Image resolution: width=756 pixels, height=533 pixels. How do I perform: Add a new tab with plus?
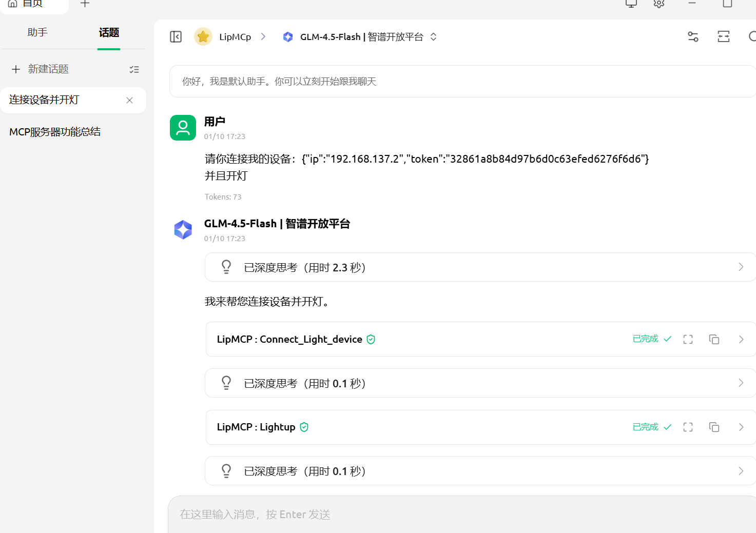[x=85, y=4]
